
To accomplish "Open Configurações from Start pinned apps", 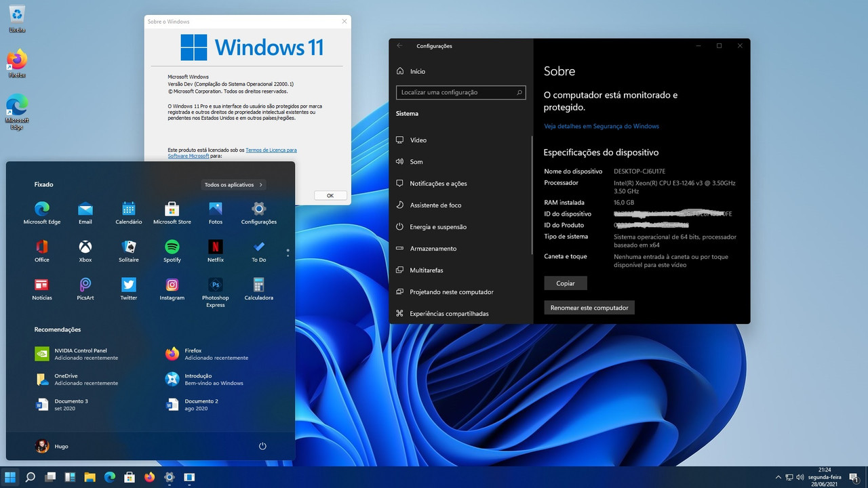I will point(259,213).
